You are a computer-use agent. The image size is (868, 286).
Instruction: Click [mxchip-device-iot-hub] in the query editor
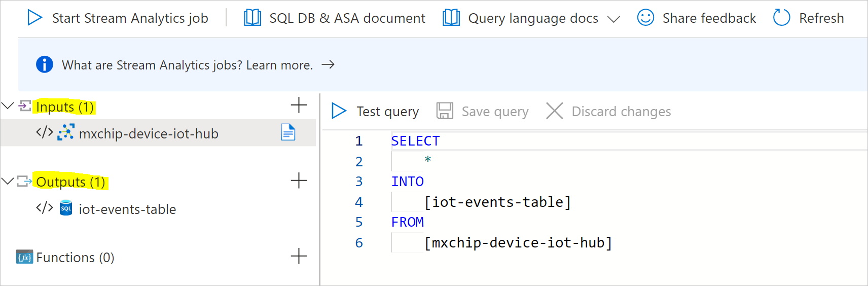coord(518,242)
